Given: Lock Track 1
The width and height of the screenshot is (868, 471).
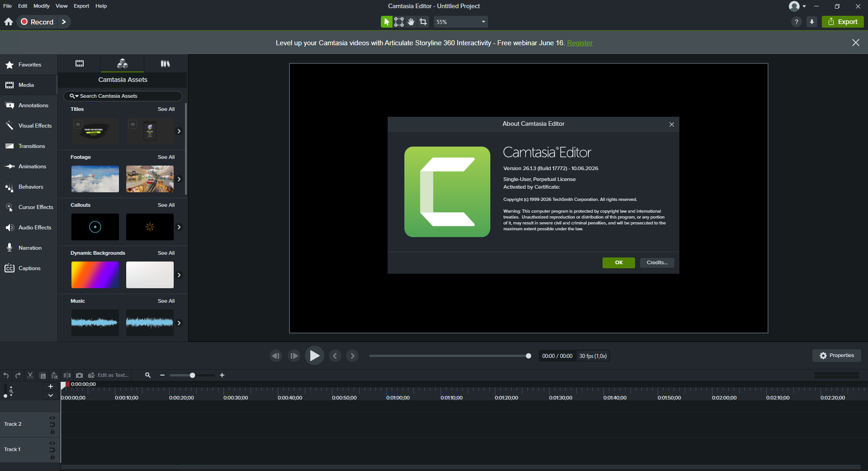Looking at the screenshot, I should pos(52,457).
